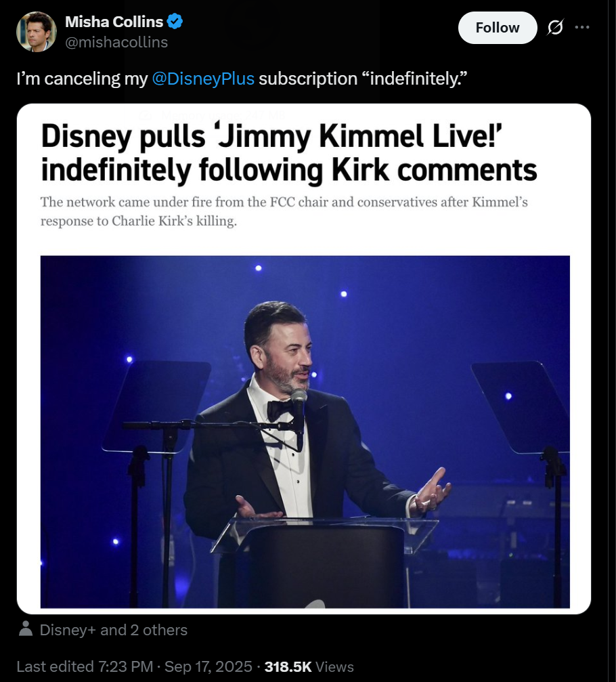Click the tweet text about canceling subscription
The width and height of the screenshot is (616, 682).
[x=242, y=79]
